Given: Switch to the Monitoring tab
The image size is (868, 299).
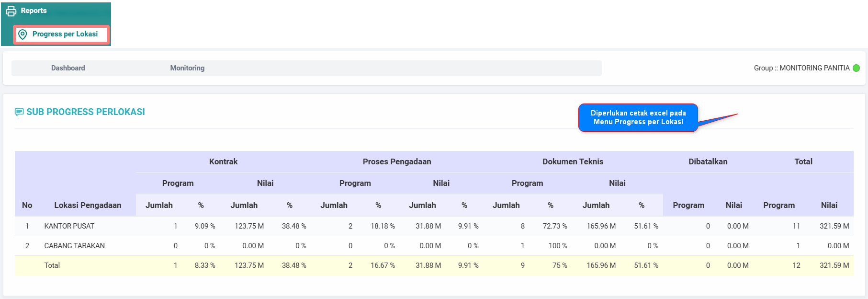Looking at the screenshot, I should tap(187, 68).
